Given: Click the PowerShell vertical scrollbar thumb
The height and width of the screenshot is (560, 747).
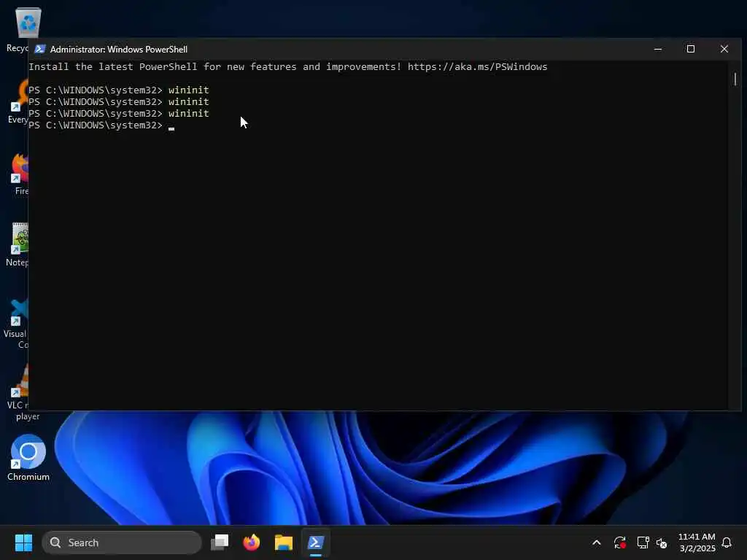Looking at the screenshot, I should (x=735, y=79).
